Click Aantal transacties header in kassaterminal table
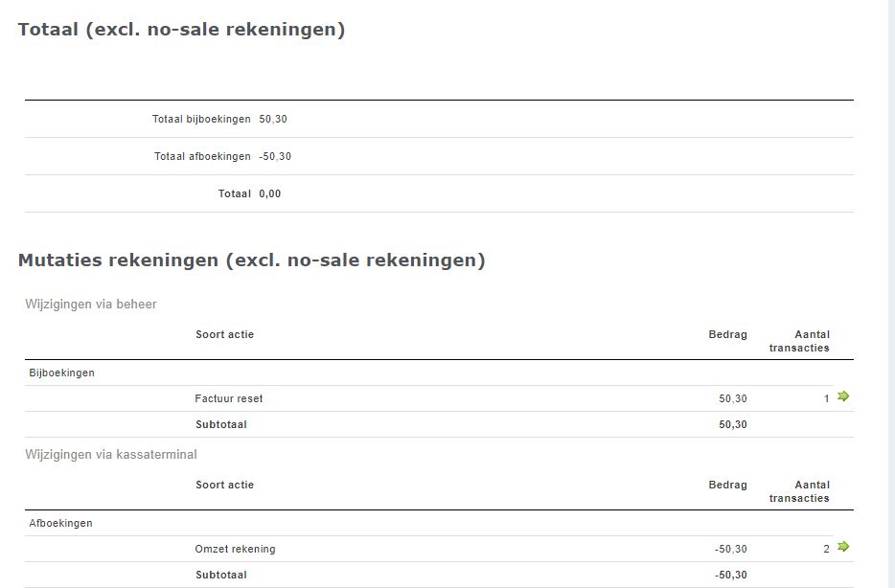895x588 pixels. click(x=799, y=491)
